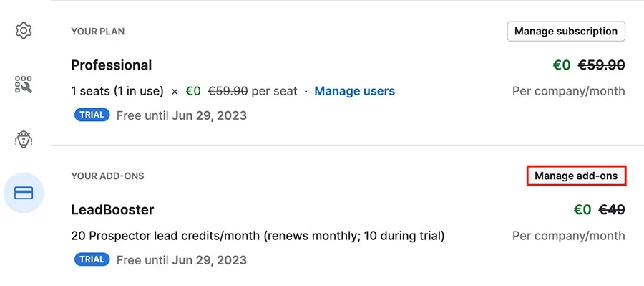The height and width of the screenshot is (286, 644).
Task: Open the tools and apps wrench icon
Action: [x=24, y=85]
